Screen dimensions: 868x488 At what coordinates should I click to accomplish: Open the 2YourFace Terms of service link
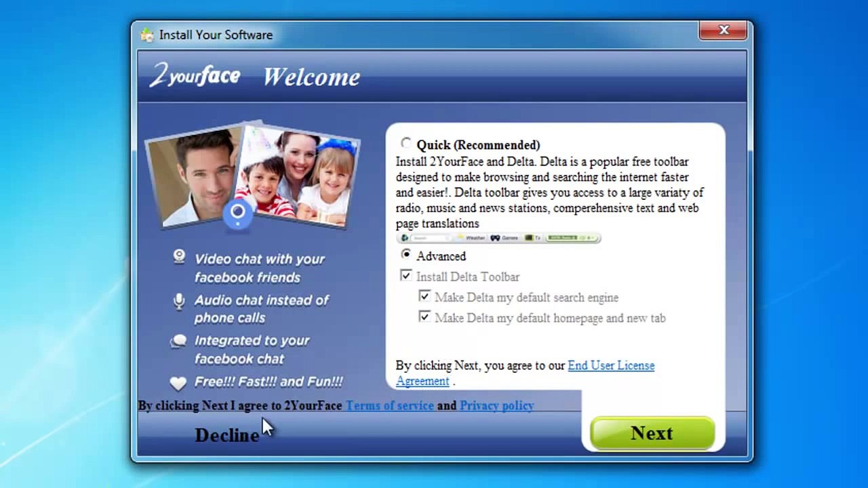pos(390,405)
